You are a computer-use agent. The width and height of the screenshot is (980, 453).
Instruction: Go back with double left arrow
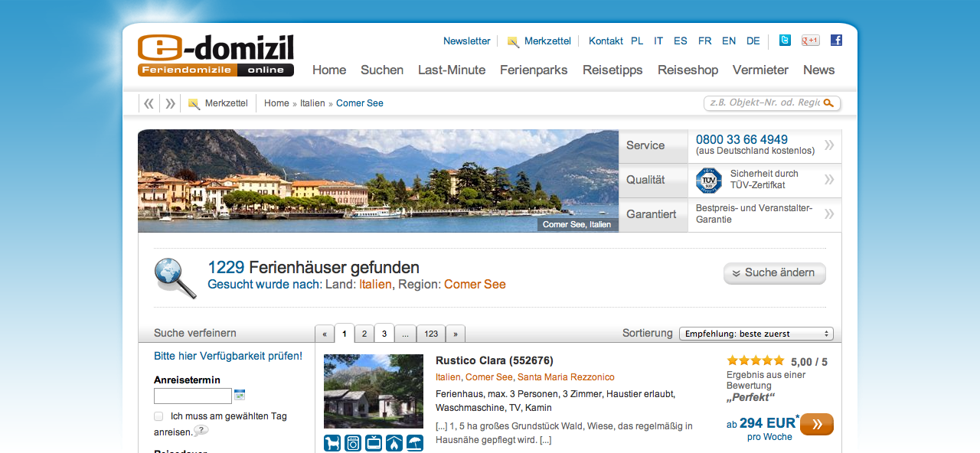(149, 103)
